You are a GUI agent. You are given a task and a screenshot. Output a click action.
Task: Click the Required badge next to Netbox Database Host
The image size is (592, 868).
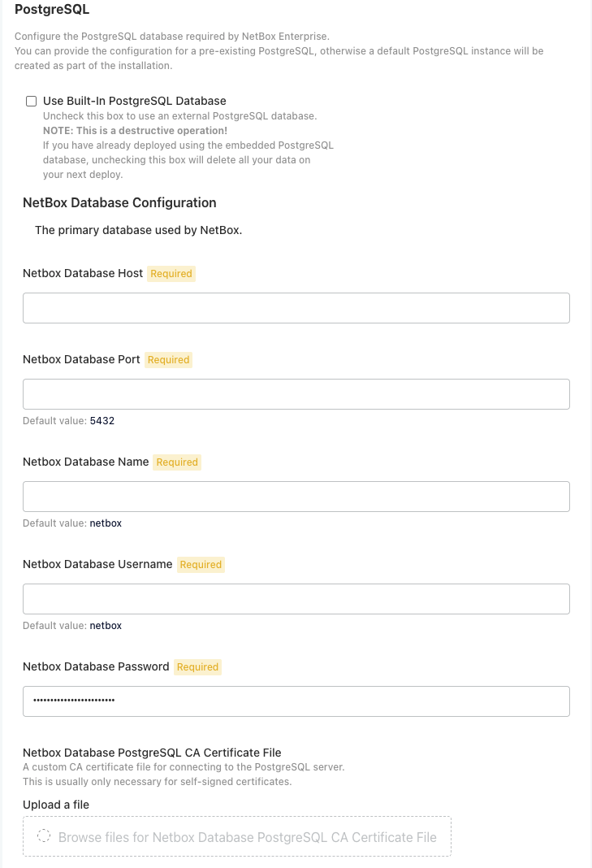point(171,273)
